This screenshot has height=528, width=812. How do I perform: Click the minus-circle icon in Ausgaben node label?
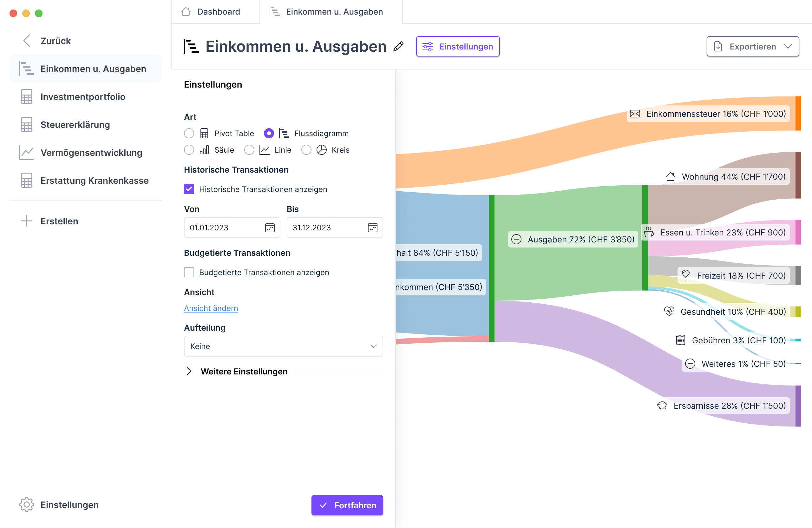click(517, 239)
